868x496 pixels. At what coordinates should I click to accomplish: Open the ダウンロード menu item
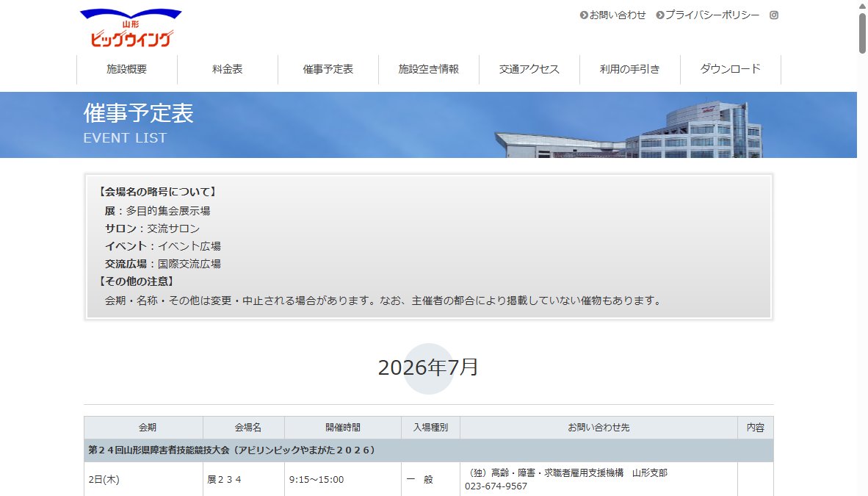tap(731, 69)
